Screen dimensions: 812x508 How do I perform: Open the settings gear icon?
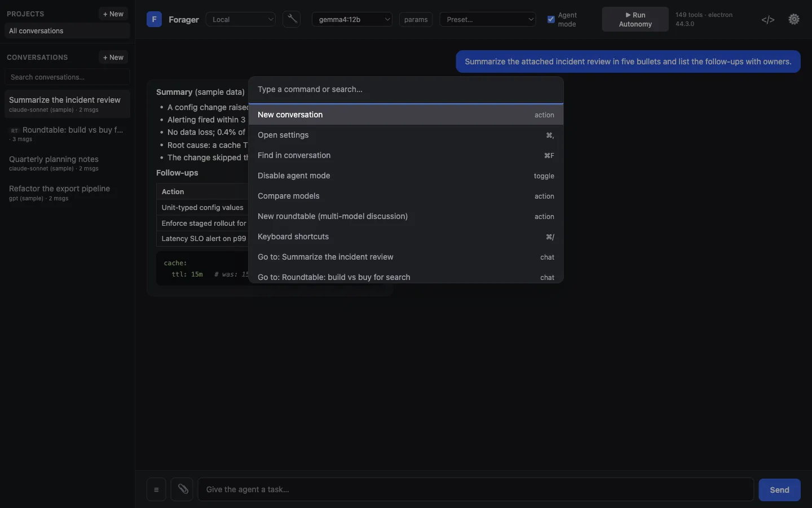click(794, 19)
